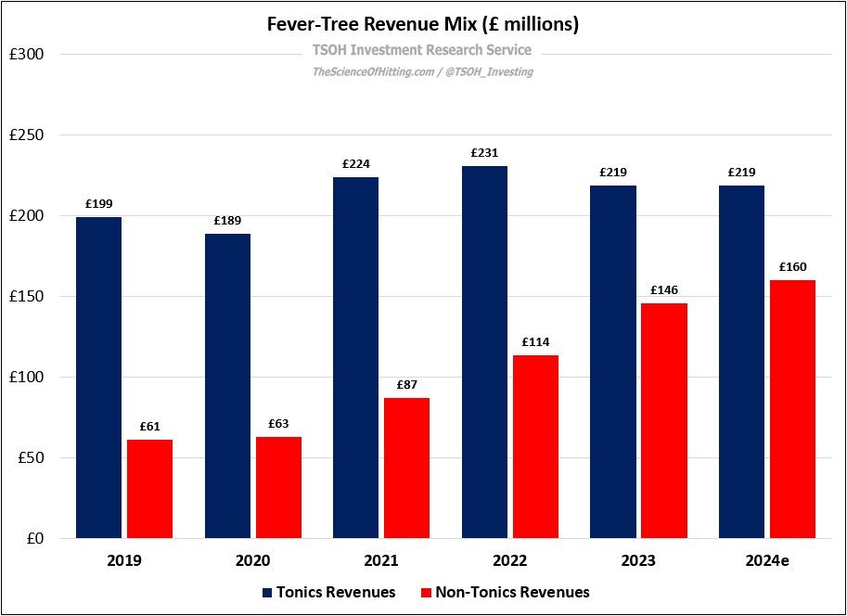This screenshot has width=847, height=616.
Task: Click the £200 y-axis label
Action: tap(27, 215)
